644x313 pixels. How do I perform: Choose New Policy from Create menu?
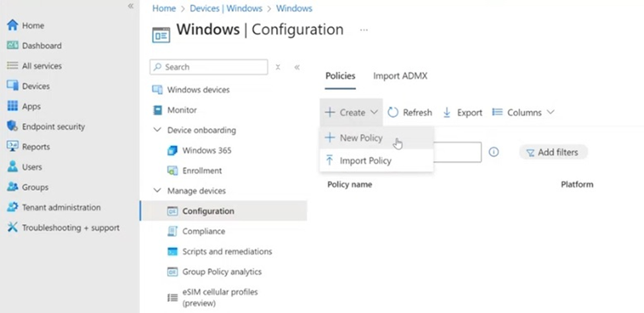coord(361,138)
